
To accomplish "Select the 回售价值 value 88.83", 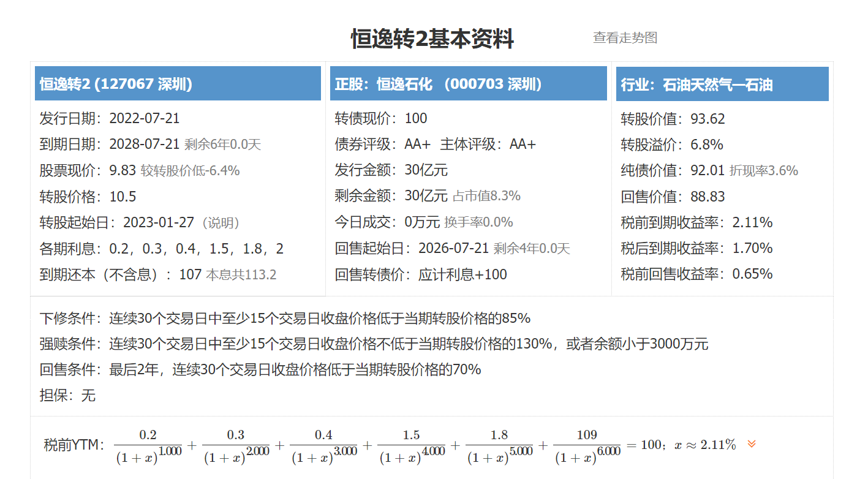I will tap(708, 197).
